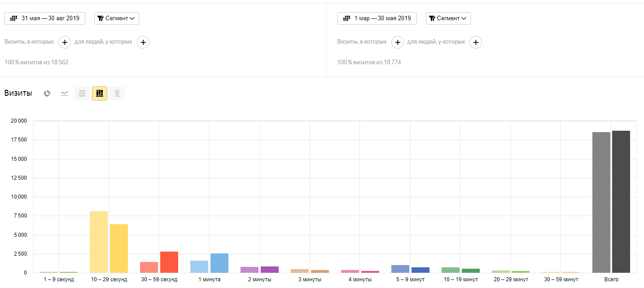Expand the right Сегмент dropdown
Image resolution: width=644 pixels, height=288 pixels.
tap(448, 18)
